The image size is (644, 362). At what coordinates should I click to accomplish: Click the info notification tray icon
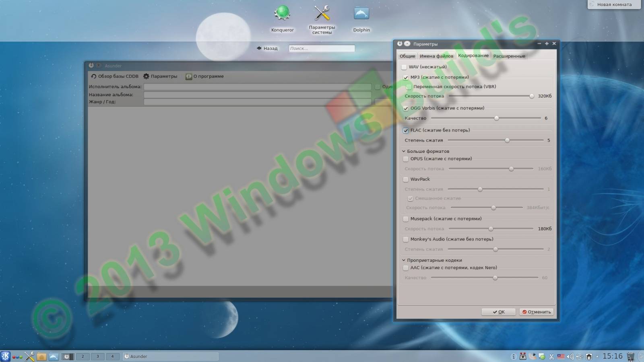(513, 356)
